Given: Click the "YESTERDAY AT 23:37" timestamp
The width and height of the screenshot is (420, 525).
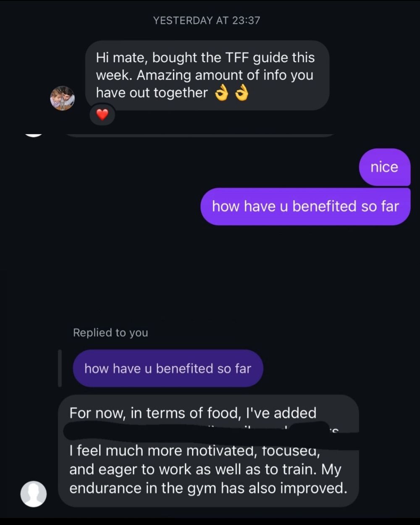Looking at the screenshot, I should tap(207, 20).
